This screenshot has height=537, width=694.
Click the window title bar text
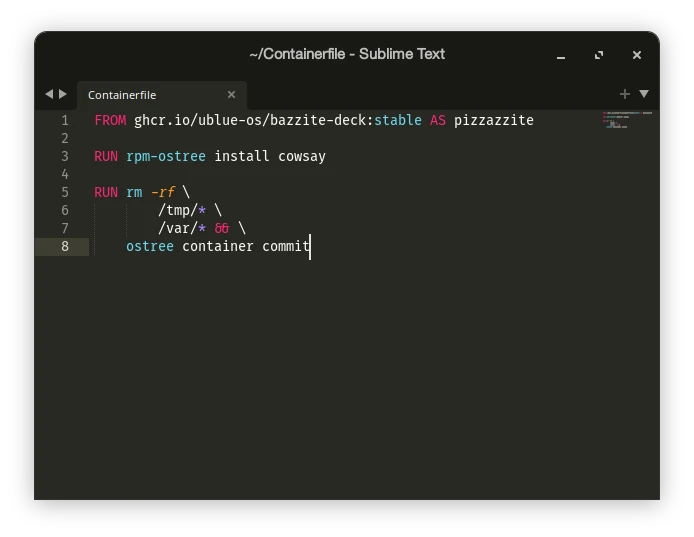[x=347, y=54]
